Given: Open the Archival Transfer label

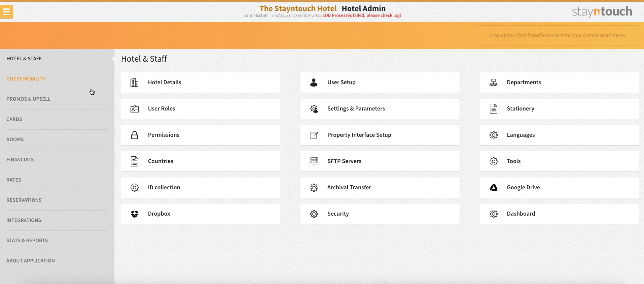Looking at the screenshot, I should 349,187.
